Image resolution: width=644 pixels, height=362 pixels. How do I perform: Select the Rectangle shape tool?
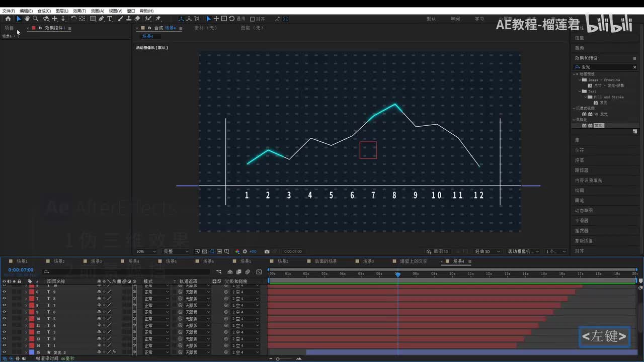coord(93,19)
